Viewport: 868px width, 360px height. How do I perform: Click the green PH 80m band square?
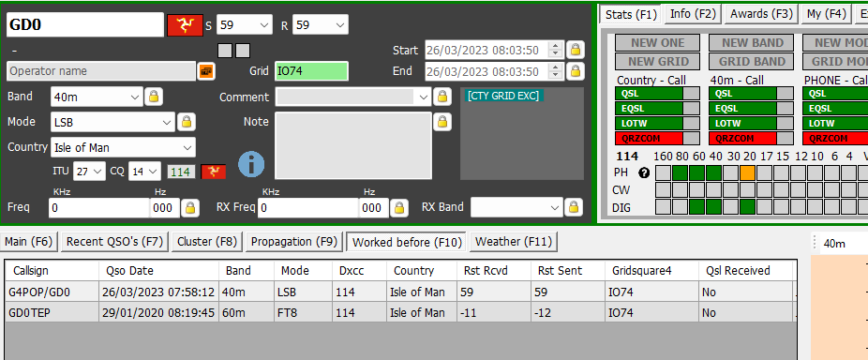pyautogui.click(x=680, y=172)
